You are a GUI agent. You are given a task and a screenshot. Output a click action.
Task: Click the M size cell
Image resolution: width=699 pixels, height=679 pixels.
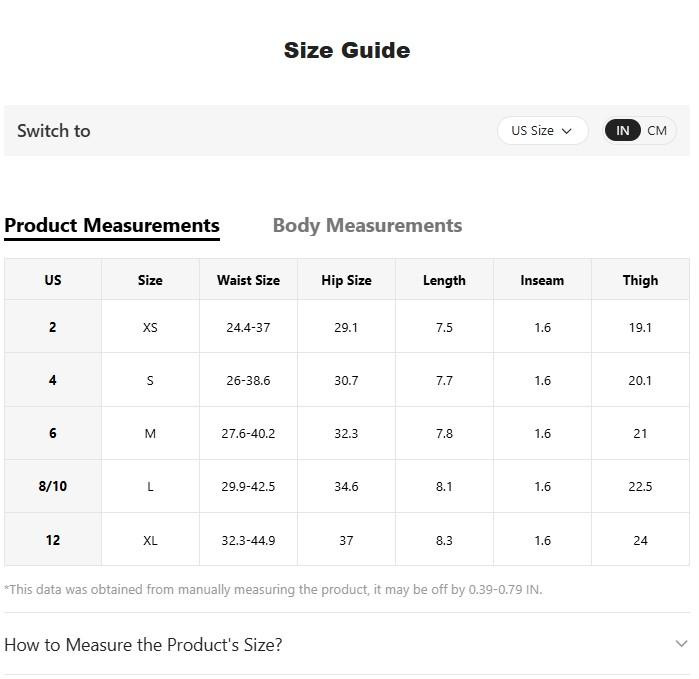(150, 433)
